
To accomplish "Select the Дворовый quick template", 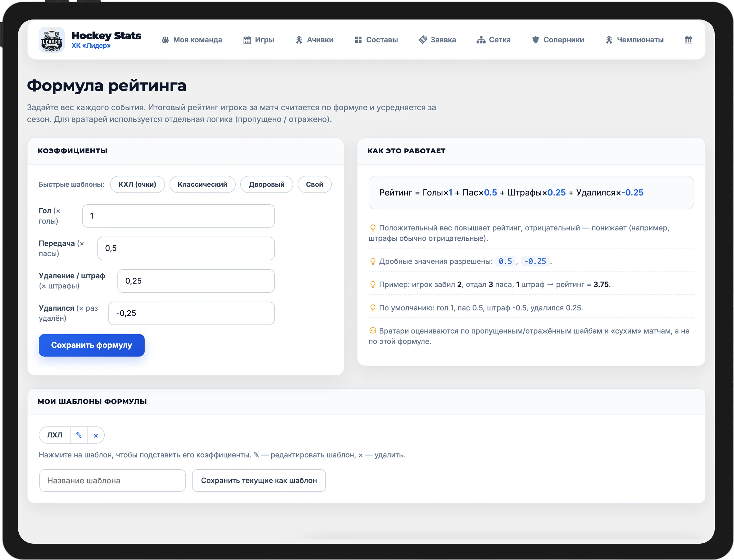I will (x=266, y=184).
